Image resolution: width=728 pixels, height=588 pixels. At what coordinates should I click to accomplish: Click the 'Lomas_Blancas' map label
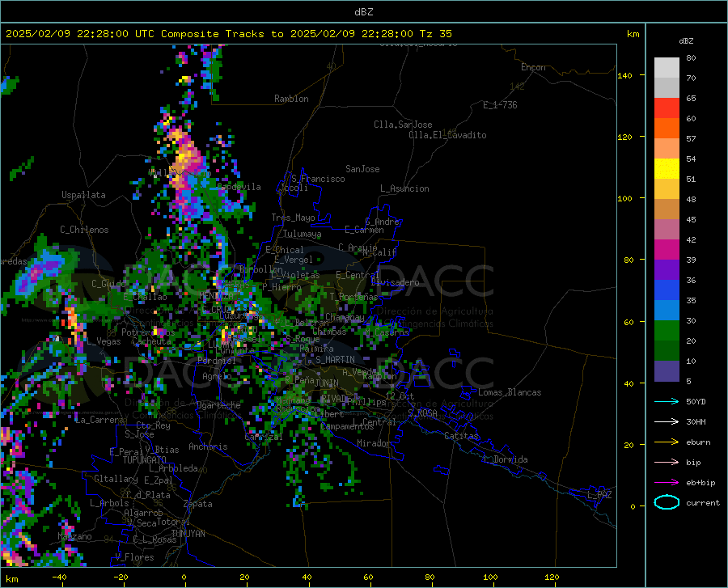pyautogui.click(x=510, y=392)
